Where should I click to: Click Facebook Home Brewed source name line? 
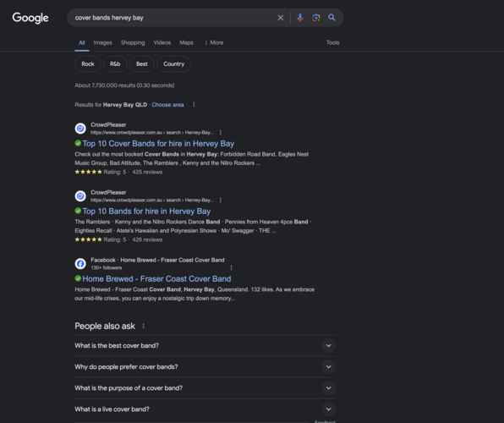coord(157,260)
